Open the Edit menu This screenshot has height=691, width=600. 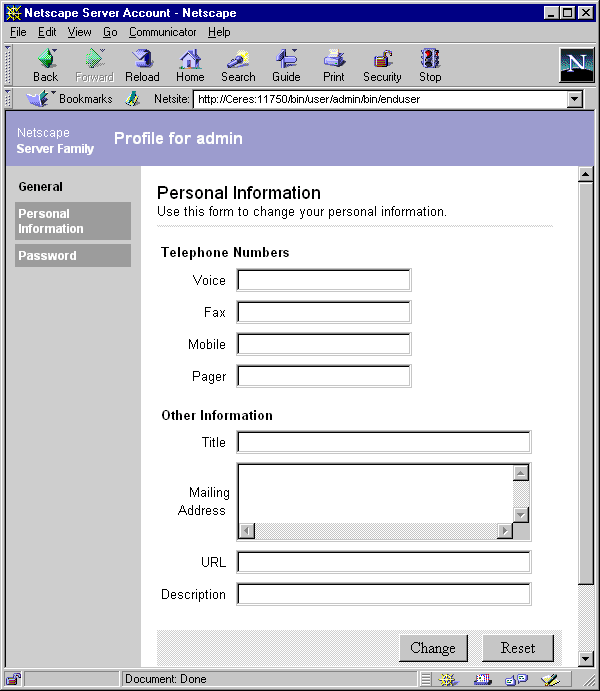pyautogui.click(x=47, y=32)
